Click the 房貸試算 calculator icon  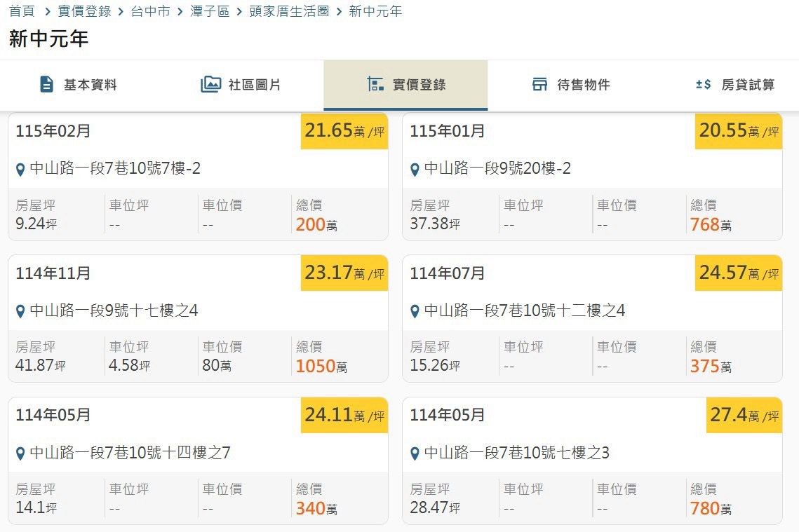pos(703,85)
